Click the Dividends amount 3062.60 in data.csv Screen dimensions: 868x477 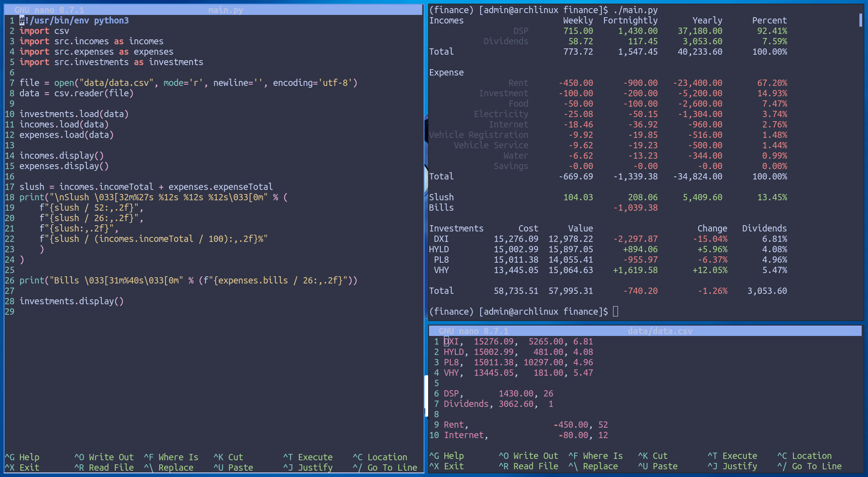pyautogui.click(x=516, y=404)
